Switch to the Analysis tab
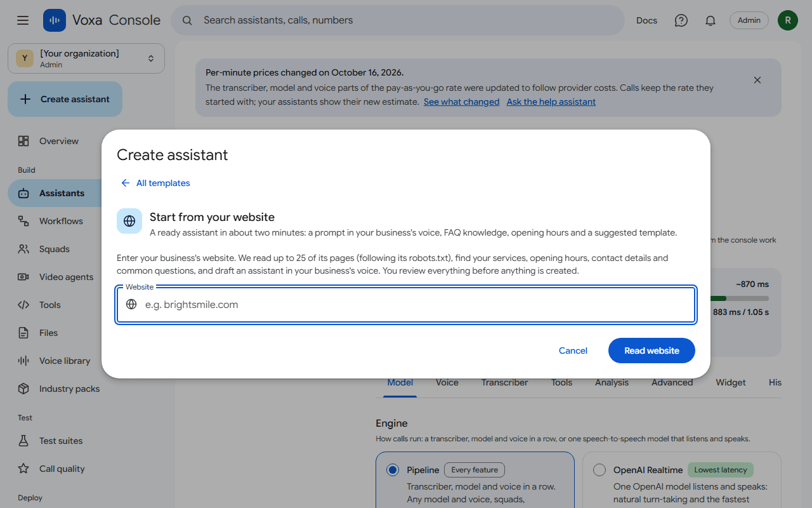 click(x=612, y=382)
